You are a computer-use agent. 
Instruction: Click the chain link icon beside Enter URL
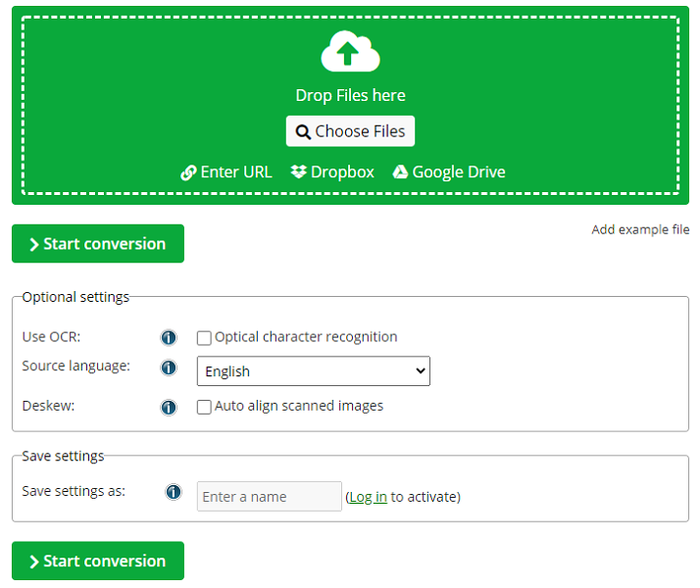point(188,172)
